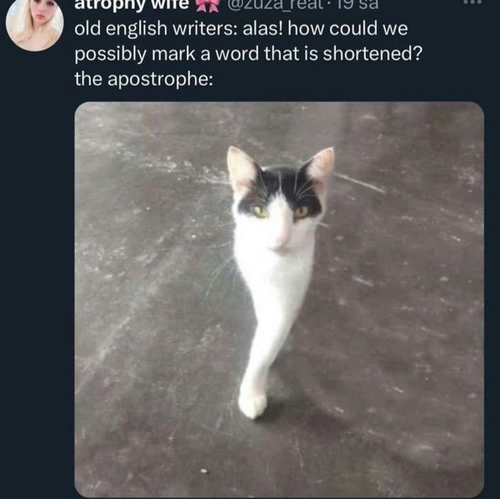Click the cat's right ear in photo
This screenshot has width=500, height=499.
[320, 167]
